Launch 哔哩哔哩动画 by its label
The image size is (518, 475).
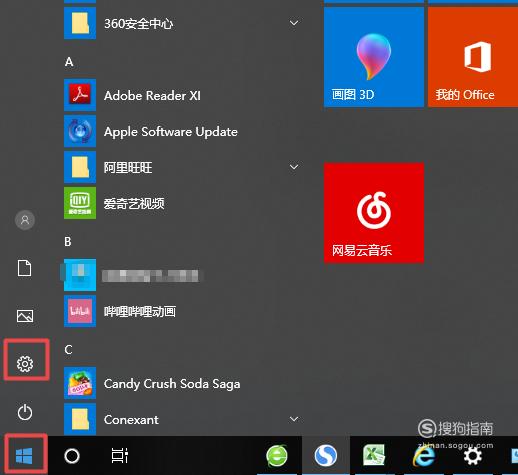click(x=140, y=311)
